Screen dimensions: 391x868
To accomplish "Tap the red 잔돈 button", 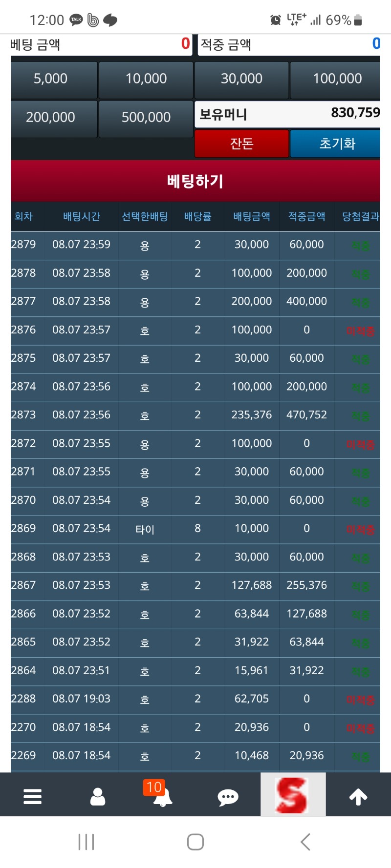I will [241, 144].
